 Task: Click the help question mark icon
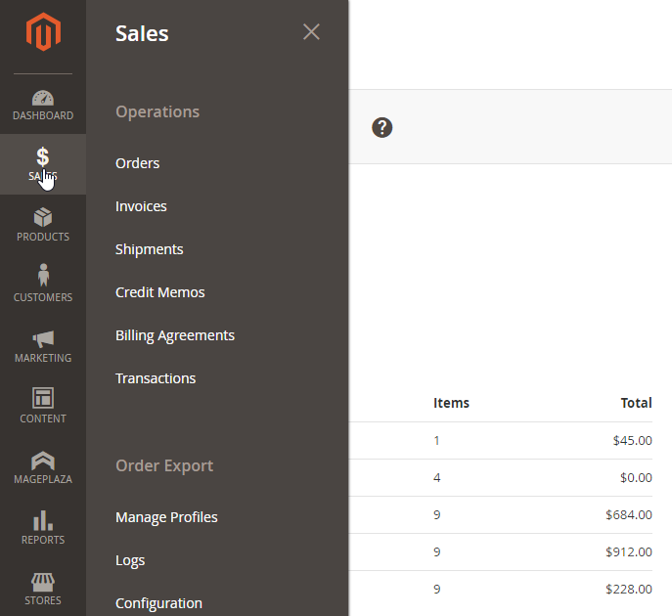pyautogui.click(x=382, y=127)
